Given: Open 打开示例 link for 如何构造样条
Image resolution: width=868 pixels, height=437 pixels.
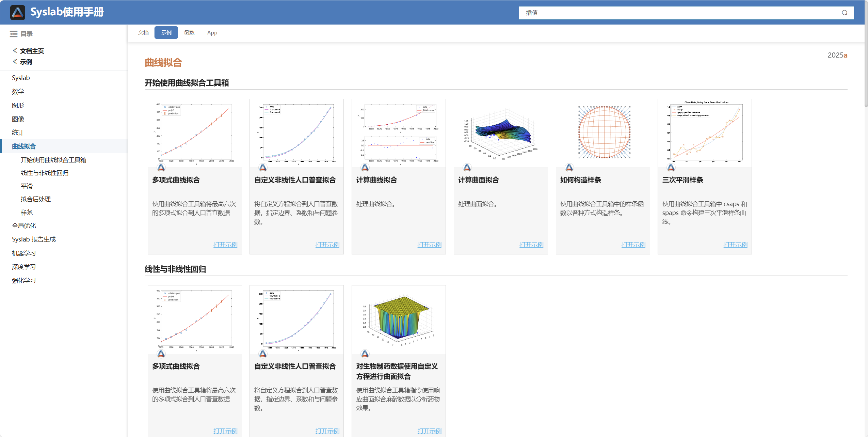Looking at the screenshot, I should pos(633,245).
